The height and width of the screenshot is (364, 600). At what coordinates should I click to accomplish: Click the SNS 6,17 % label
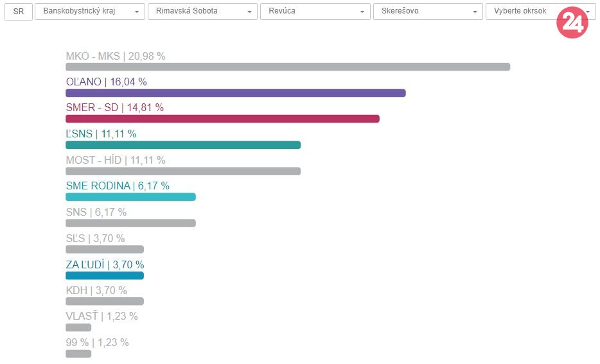coord(96,212)
